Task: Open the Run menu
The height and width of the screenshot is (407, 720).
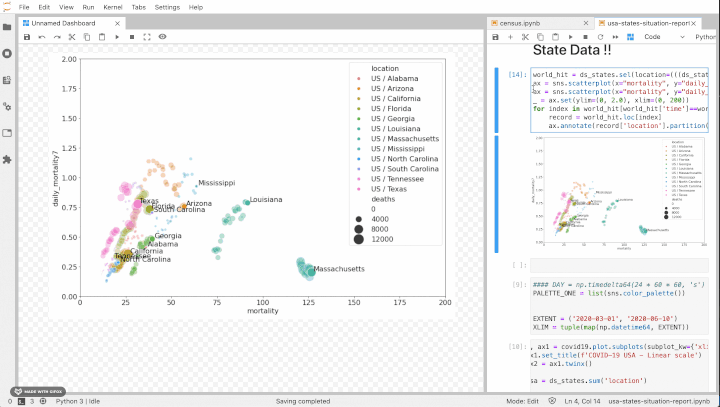Action: (x=88, y=7)
